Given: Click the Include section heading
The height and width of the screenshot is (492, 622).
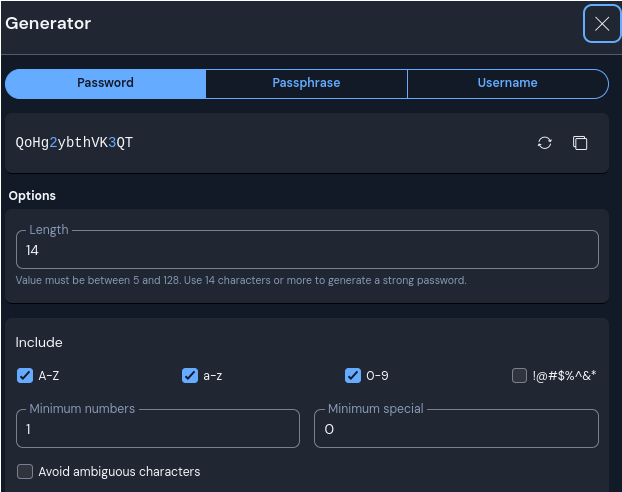Looking at the screenshot, I should coord(39,342).
